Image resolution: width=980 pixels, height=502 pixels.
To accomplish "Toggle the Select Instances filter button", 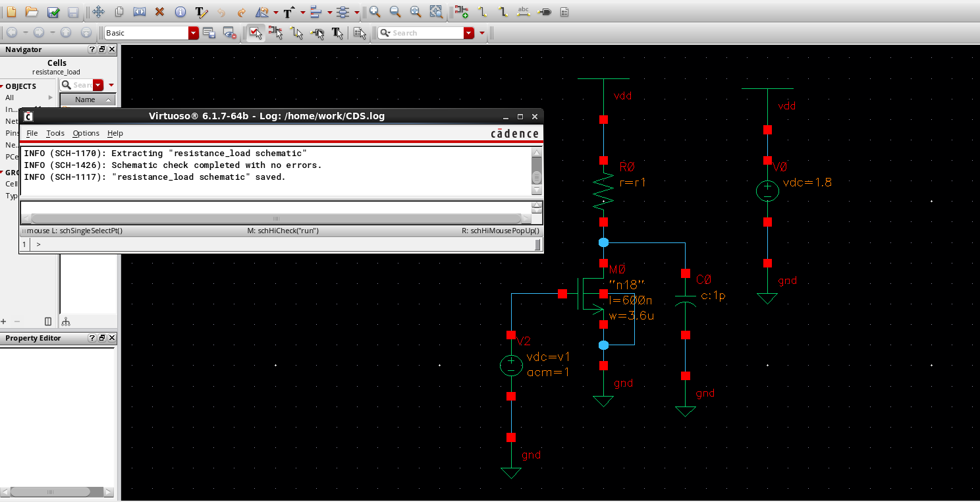I will coord(275,33).
